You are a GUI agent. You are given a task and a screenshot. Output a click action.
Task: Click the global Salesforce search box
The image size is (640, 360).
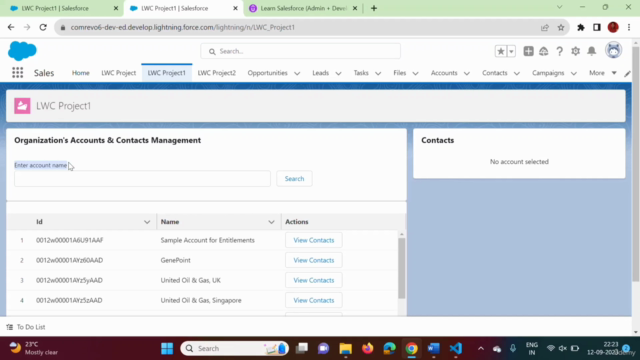pos(300,51)
